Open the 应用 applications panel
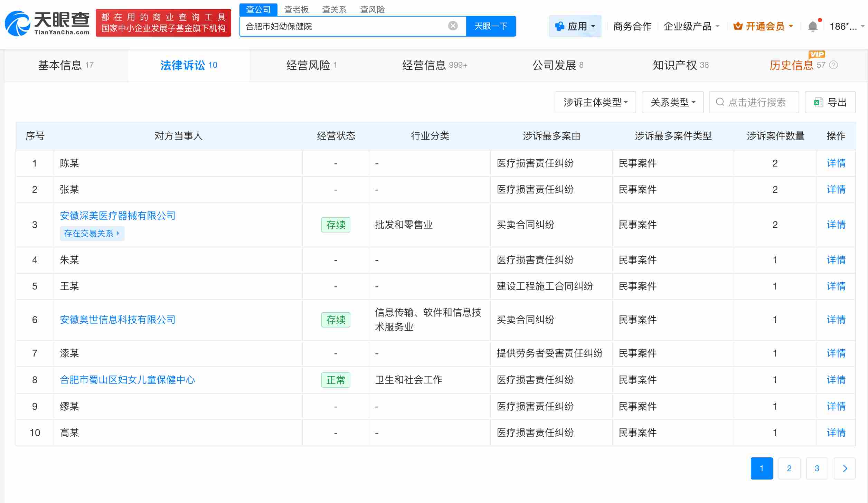 pyautogui.click(x=575, y=26)
